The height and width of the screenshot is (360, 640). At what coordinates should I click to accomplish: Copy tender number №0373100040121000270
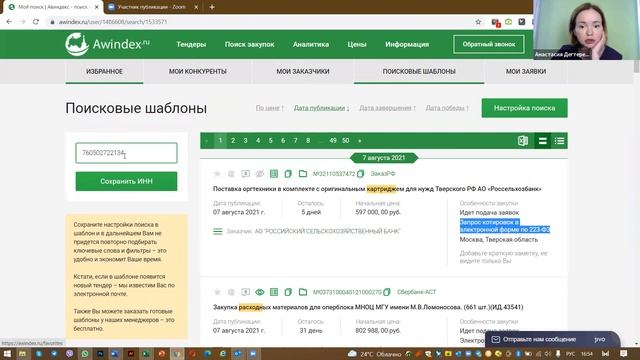[x=387, y=292]
